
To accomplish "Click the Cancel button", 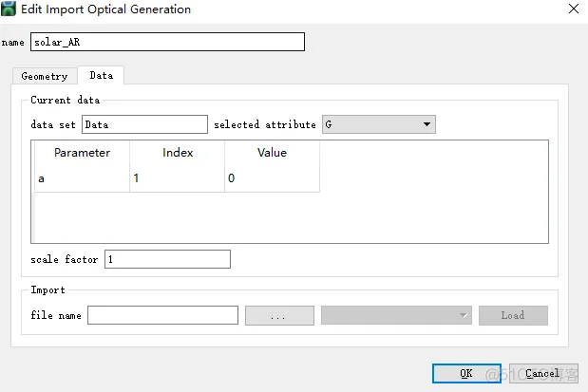I will [x=543, y=373].
